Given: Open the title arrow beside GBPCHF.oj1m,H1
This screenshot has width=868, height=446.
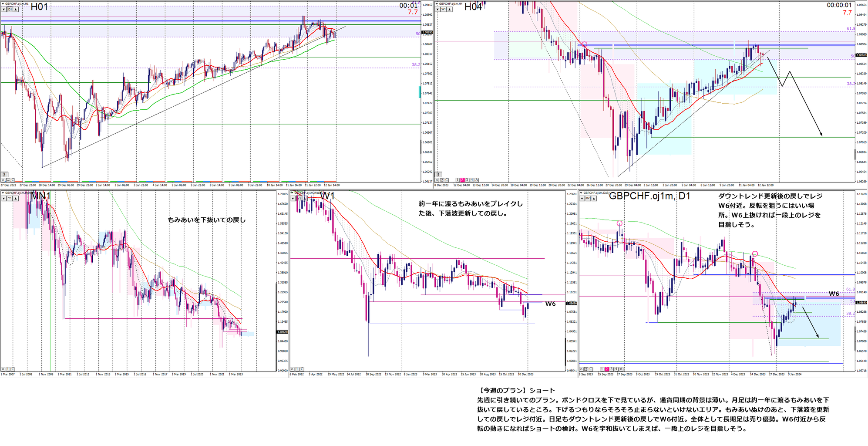Looking at the screenshot, I should point(3,3).
